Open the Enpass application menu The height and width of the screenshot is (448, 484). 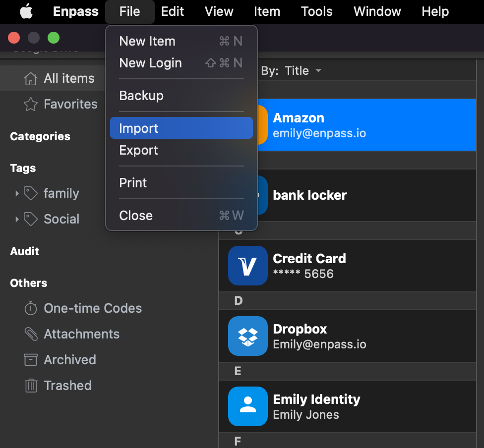click(75, 11)
